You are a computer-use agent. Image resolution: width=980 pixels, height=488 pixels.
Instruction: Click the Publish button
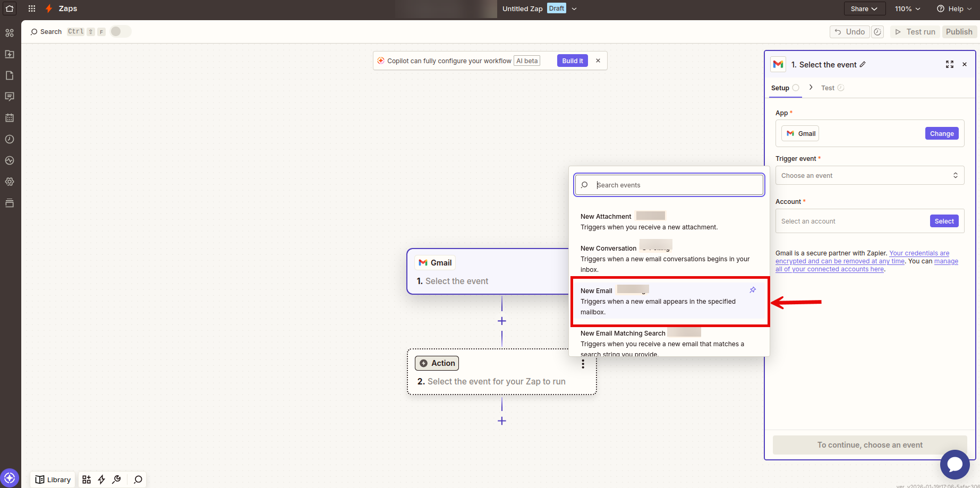tap(959, 32)
